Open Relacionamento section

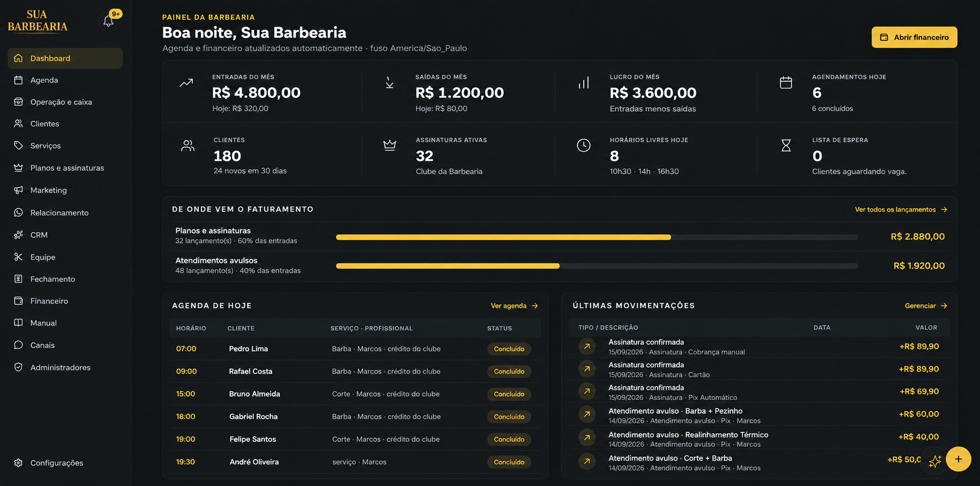pyautogui.click(x=65, y=213)
